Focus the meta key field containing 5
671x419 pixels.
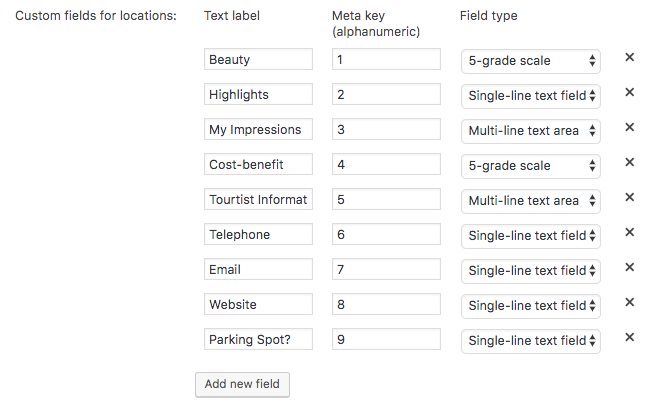point(386,200)
